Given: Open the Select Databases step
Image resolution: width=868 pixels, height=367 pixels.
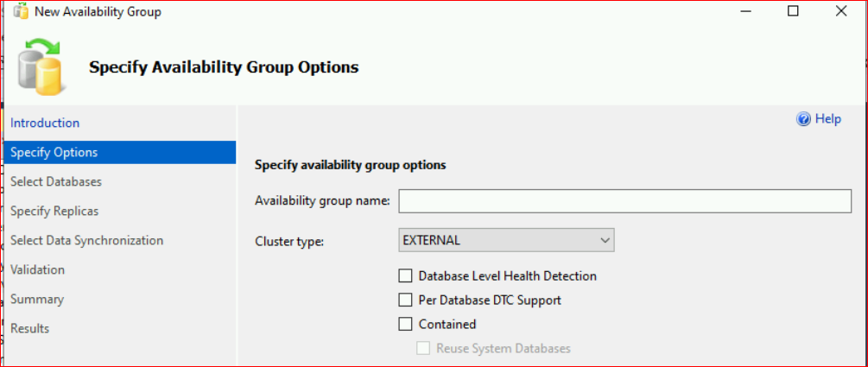Looking at the screenshot, I should click(56, 182).
